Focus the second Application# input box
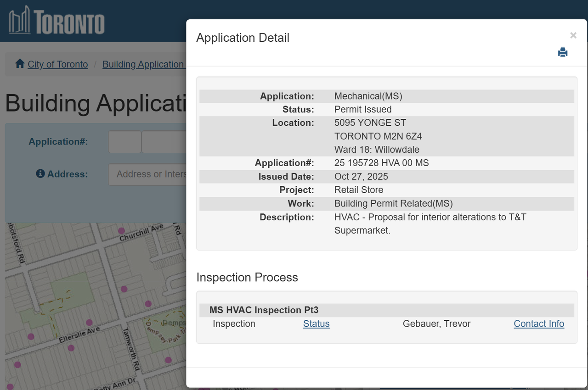 click(x=164, y=142)
